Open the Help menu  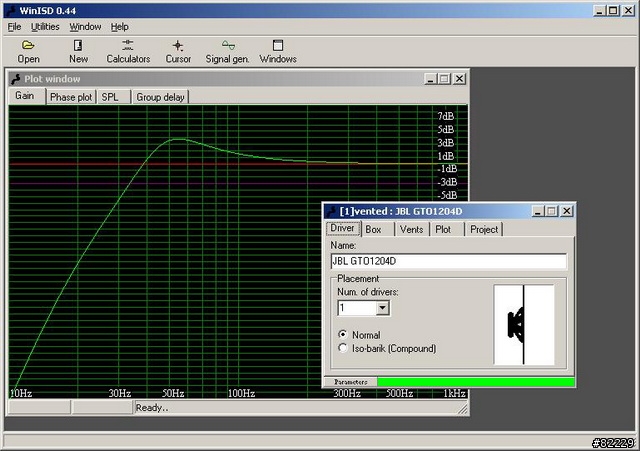point(120,27)
